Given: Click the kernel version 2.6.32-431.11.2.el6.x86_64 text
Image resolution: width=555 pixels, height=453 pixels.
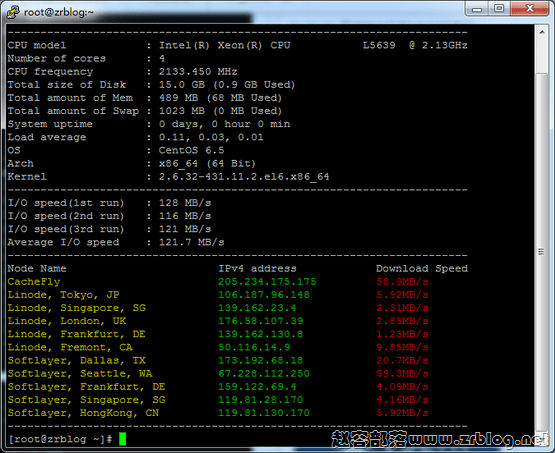Looking at the screenshot, I should coord(244,177).
